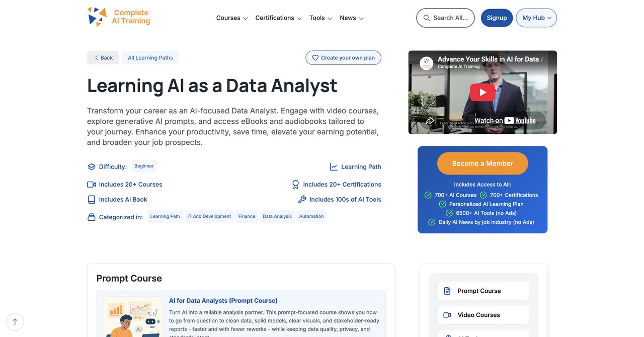
Task: Go back using the Back button
Action: (103, 58)
